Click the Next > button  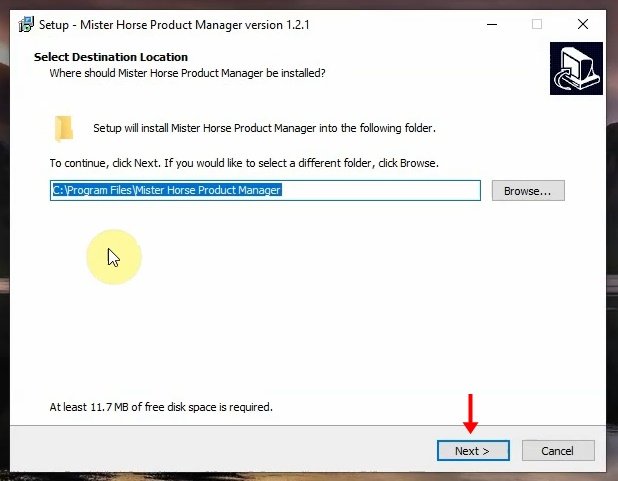coord(473,451)
